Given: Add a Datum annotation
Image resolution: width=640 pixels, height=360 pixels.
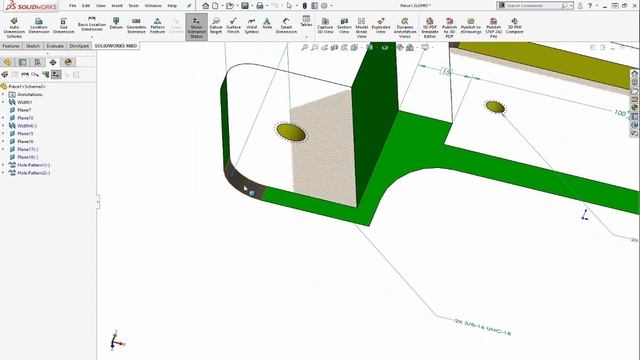Looking at the screenshot, I should point(116,23).
